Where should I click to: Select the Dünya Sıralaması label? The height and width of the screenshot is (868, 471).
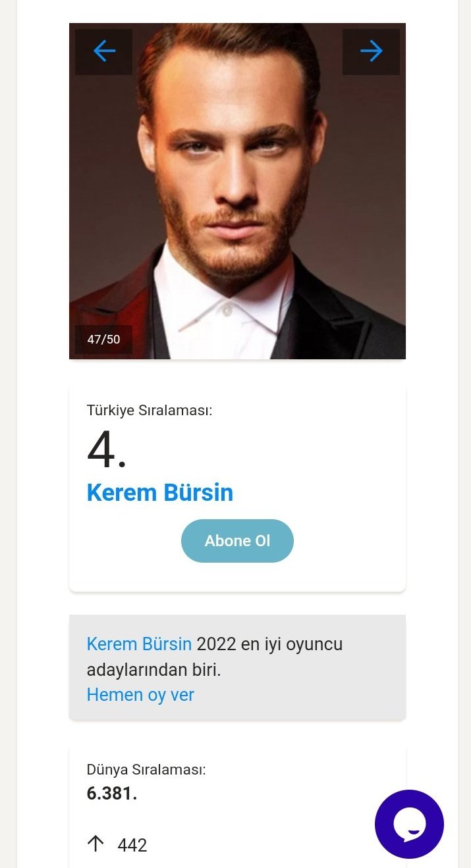click(146, 769)
